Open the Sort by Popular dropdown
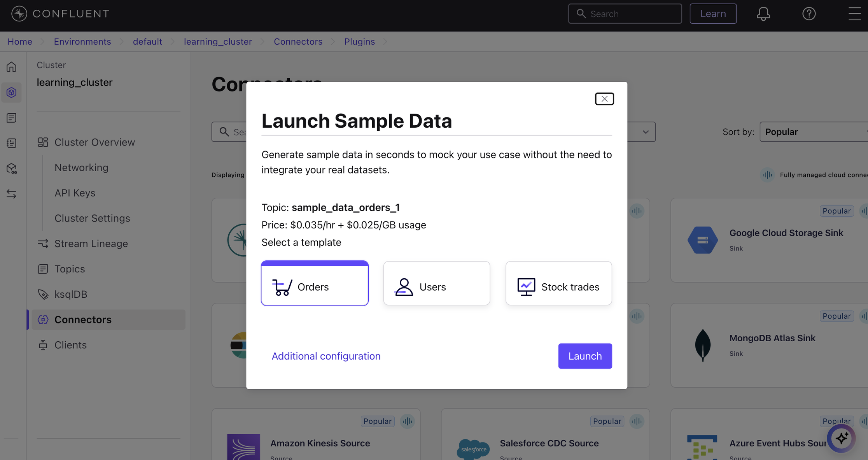868x460 pixels. [x=813, y=132]
